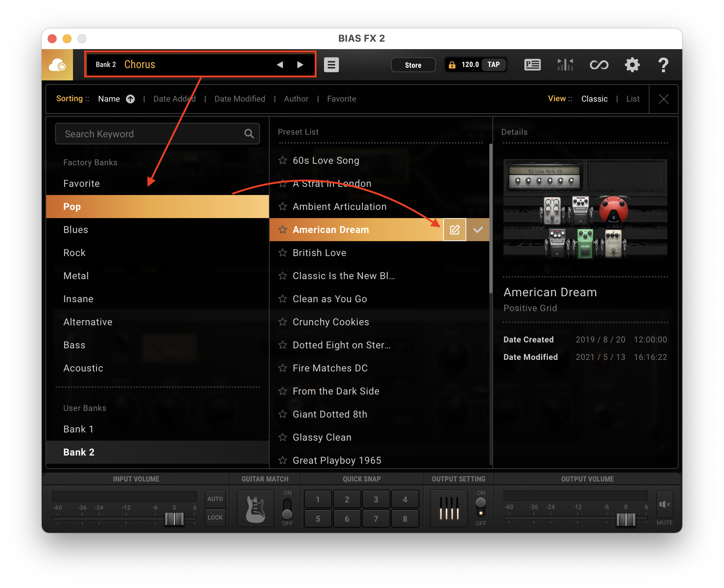Go to previous preset arrow
The image size is (724, 588).
click(280, 65)
